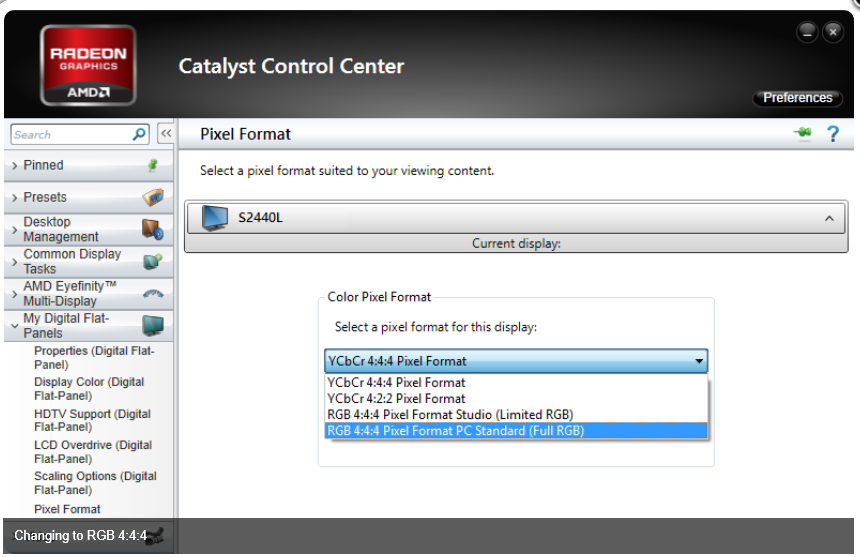860x557 pixels.
Task: Click the Presets category icon
Action: (x=152, y=197)
